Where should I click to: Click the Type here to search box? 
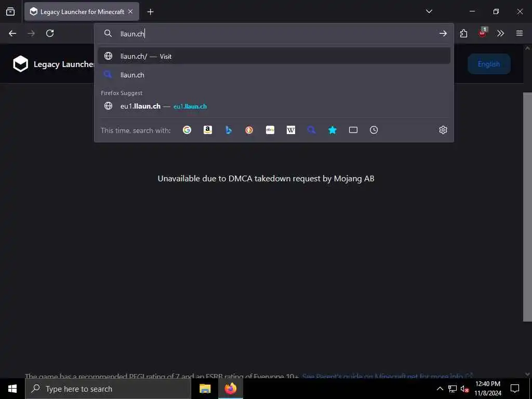pyautogui.click(x=108, y=389)
